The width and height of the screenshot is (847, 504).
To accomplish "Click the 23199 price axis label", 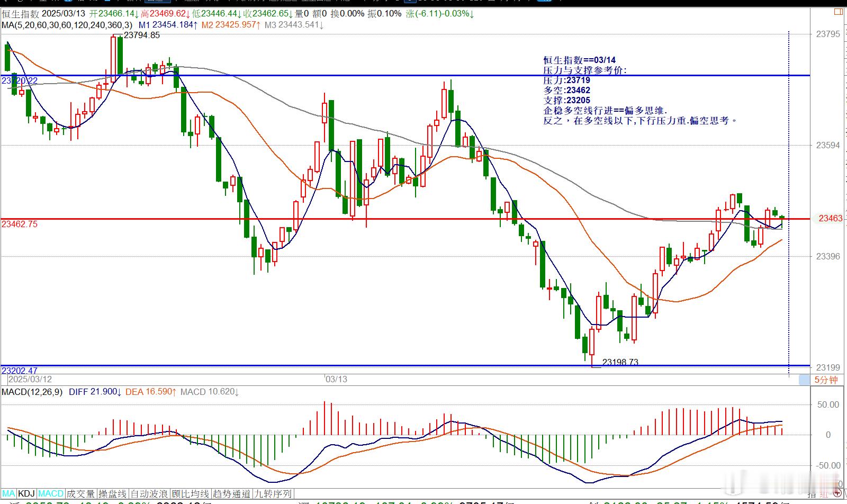I will (828, 367).
